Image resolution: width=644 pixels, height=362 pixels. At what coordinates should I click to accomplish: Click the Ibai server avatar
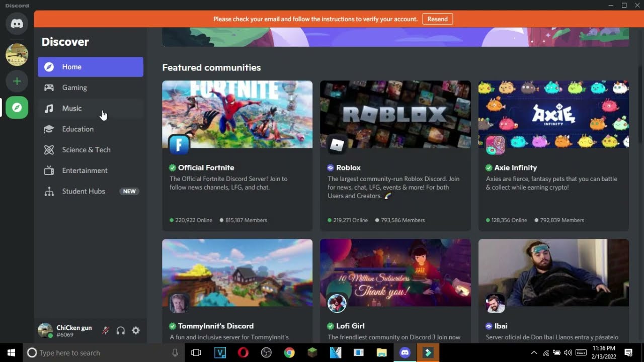[x=495, y=303]
